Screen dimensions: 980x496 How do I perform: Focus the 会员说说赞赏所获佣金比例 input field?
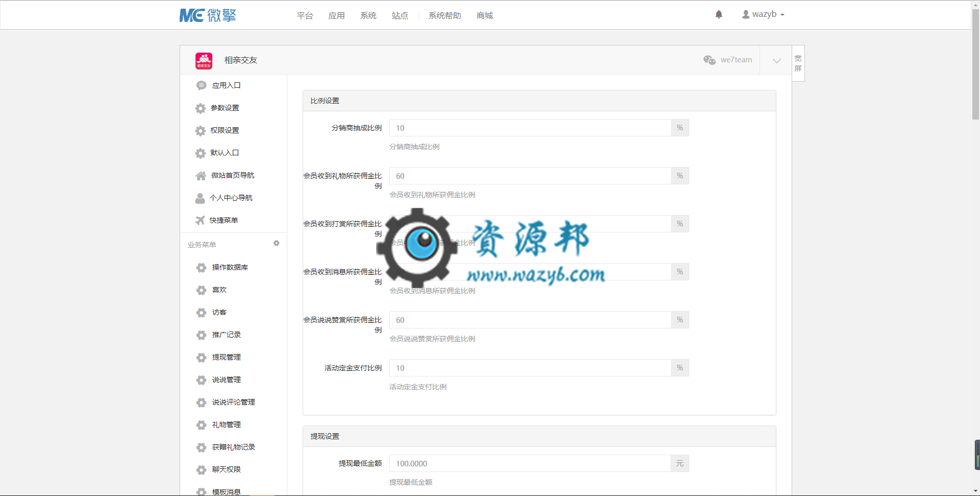(x=530, y=320)
